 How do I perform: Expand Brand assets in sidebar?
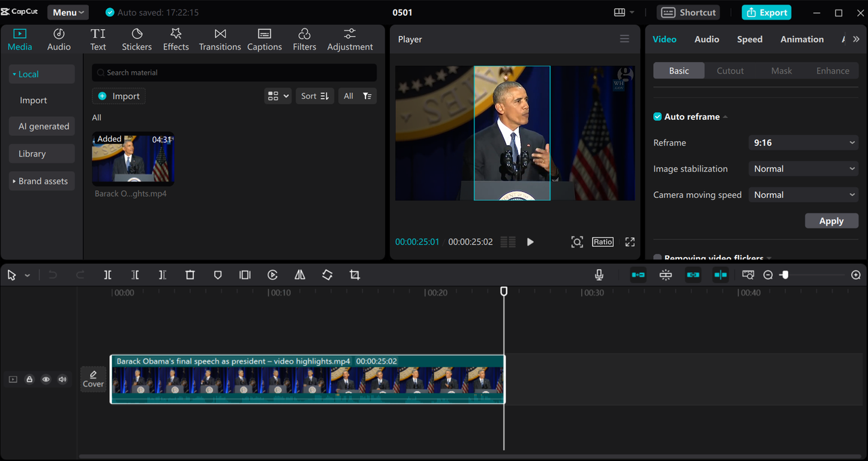(x=42, y=181)
